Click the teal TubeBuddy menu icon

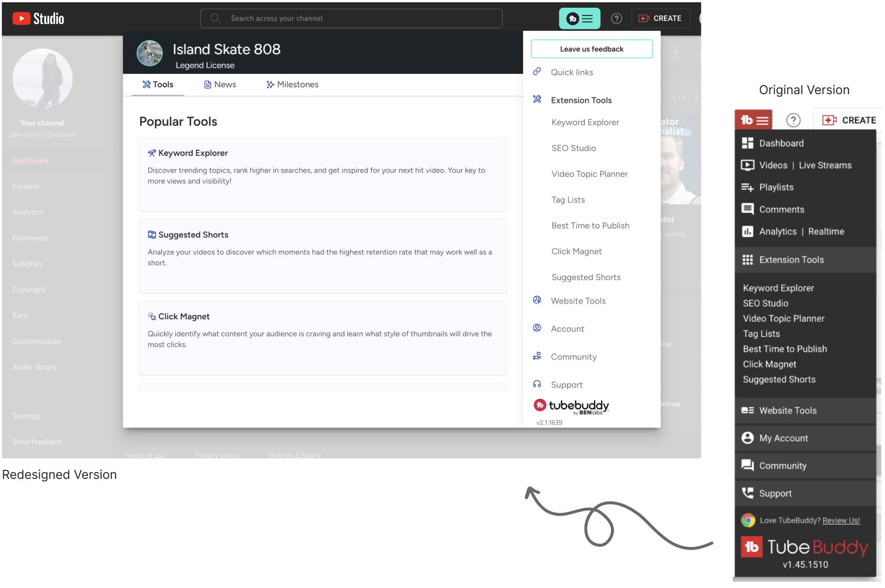579,18
